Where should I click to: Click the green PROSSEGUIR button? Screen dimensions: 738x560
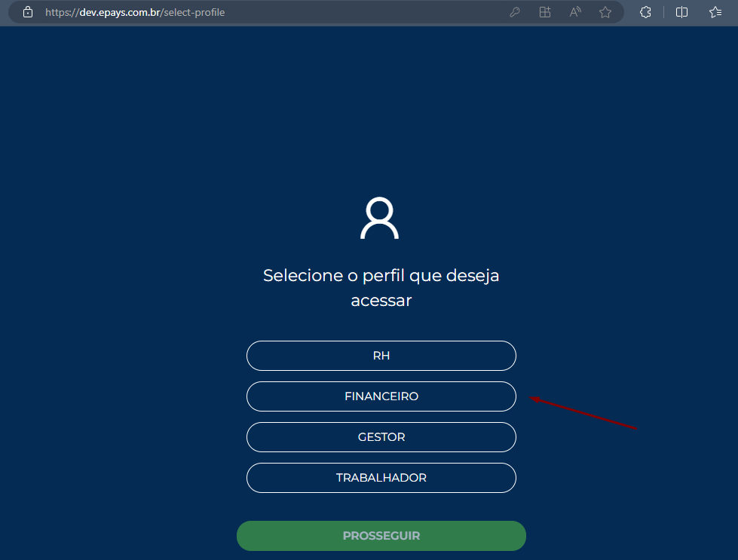pyautogui.click(x=381, y=536)
